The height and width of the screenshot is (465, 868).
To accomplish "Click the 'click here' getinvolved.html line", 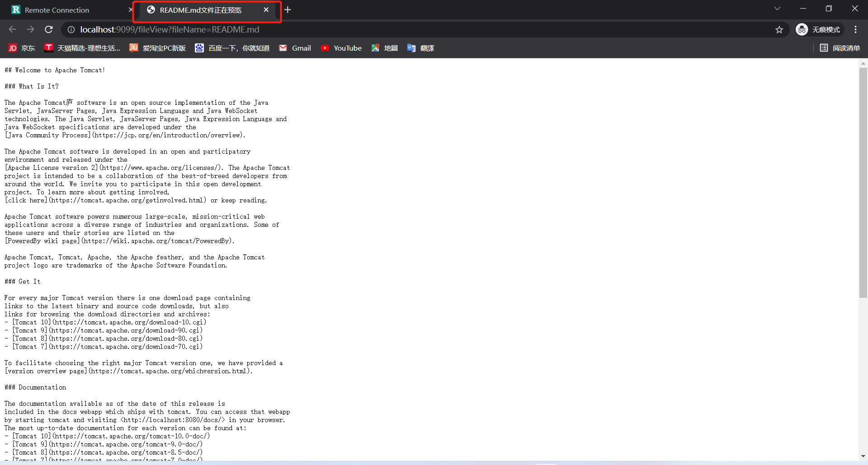I will [136, 200].
